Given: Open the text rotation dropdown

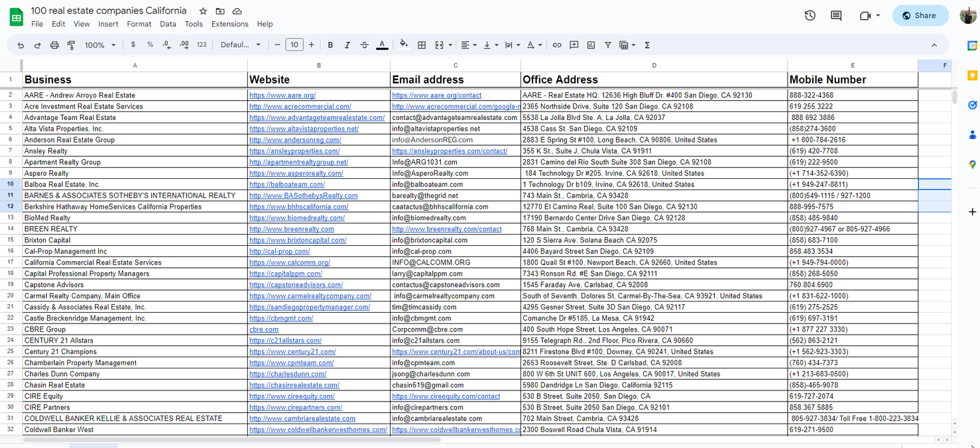Looking at the screenshot, I should [x=534, y=45].
